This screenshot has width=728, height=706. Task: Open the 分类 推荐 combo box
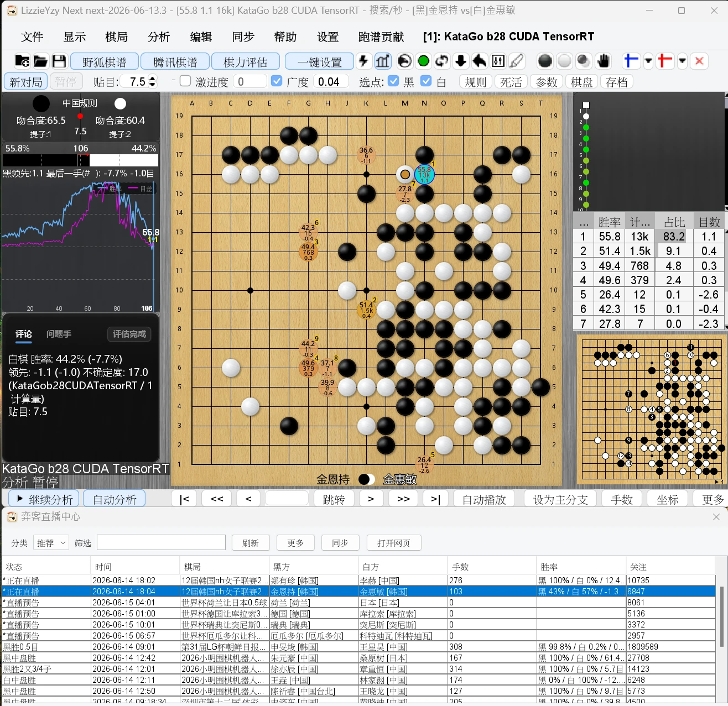51,543
